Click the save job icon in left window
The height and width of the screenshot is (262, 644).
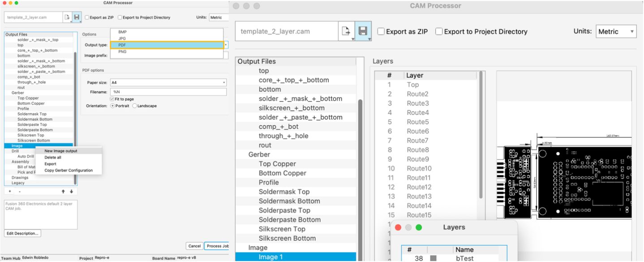(77, 17)
